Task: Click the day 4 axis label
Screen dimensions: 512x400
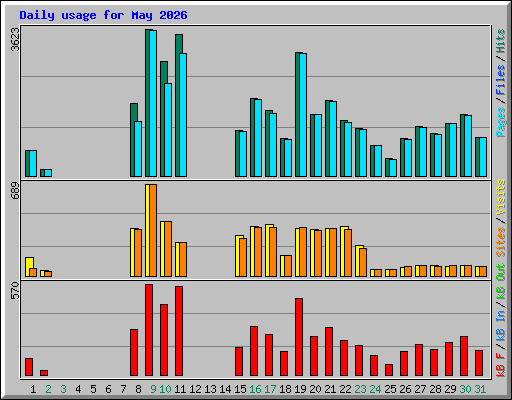Action: 78,389
